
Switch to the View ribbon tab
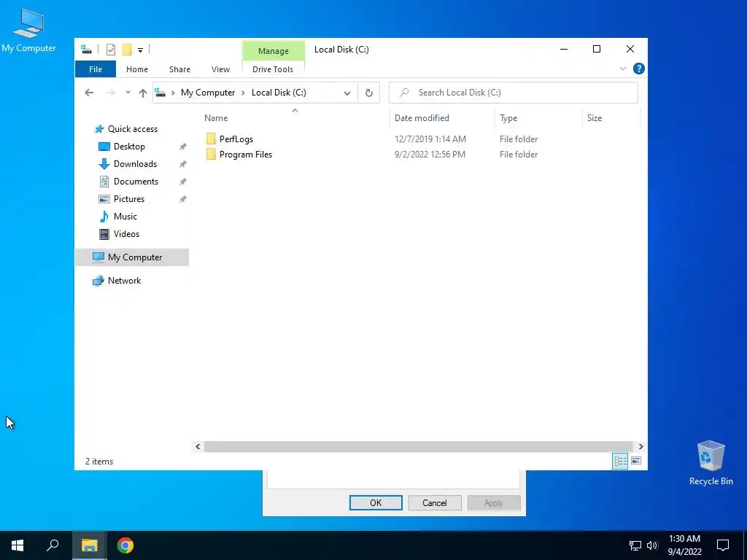point(220,69)
